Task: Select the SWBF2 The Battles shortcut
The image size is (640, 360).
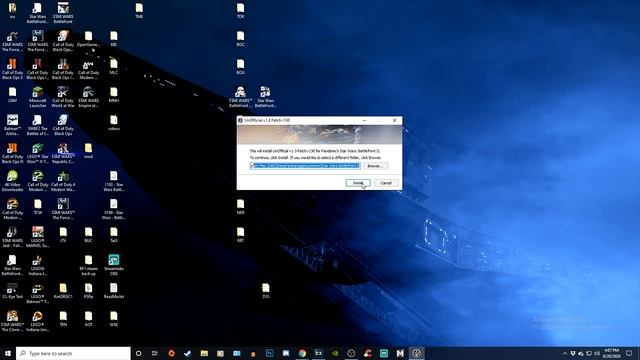Action: coord(38,125)
